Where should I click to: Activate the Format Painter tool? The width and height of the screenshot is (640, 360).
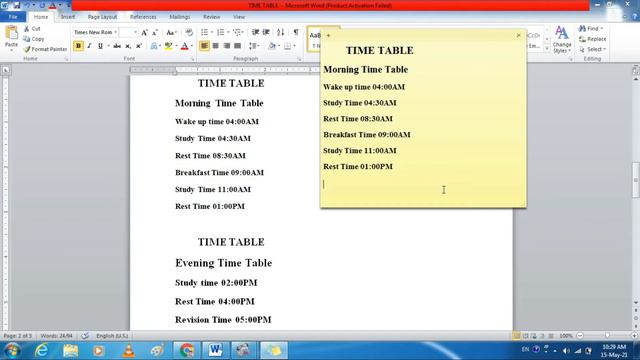[45, 49]
